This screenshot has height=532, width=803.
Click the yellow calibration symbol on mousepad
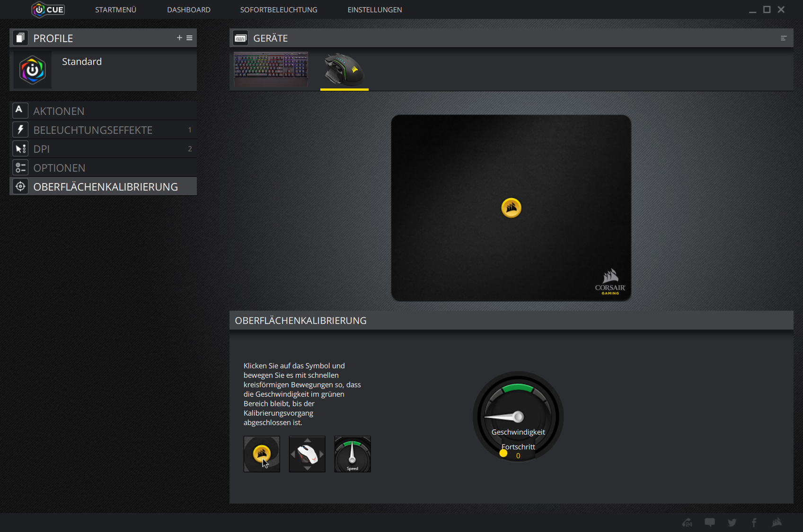511,208
